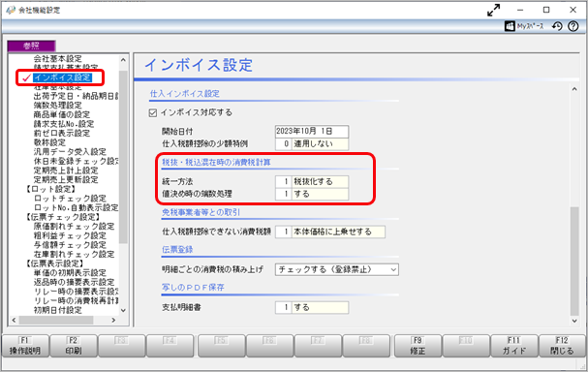Viewport: 588px width, 372px height.
Task: Select 与信額チェック設定 in tree
Action: [70, 245]
